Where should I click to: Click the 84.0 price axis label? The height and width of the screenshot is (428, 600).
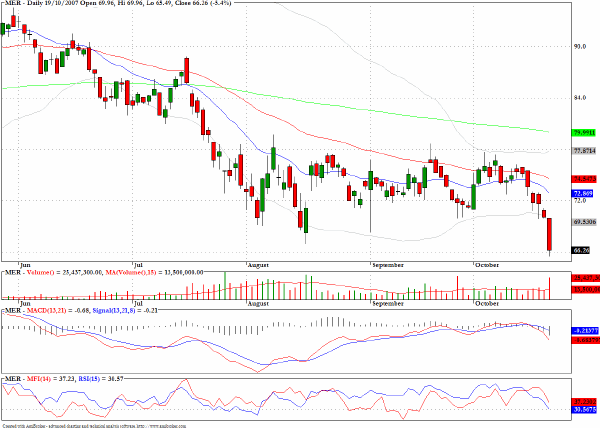[580, 98]
